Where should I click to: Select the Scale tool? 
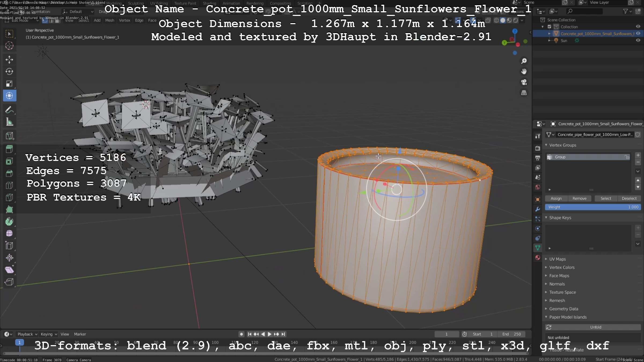point(9,84)
